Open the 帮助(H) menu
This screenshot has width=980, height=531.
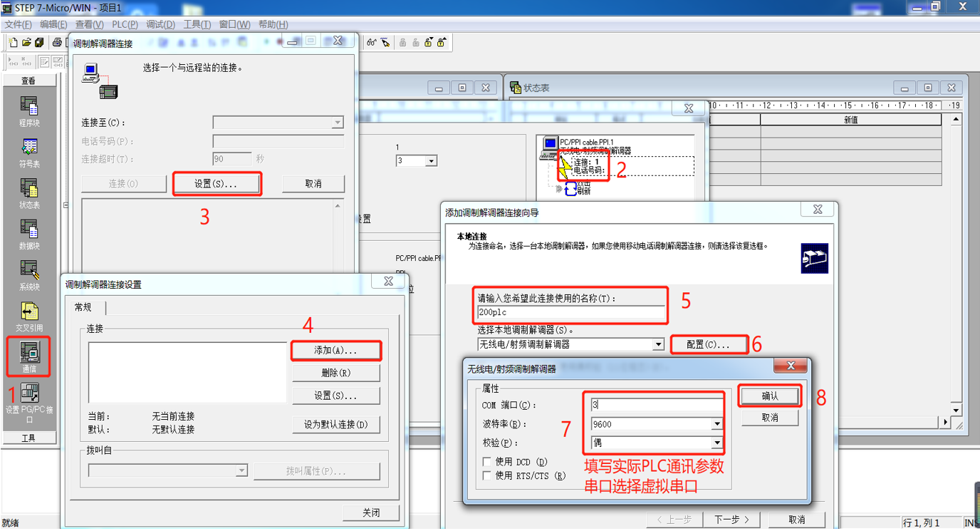pyautogui.click(x=273, y=24)
